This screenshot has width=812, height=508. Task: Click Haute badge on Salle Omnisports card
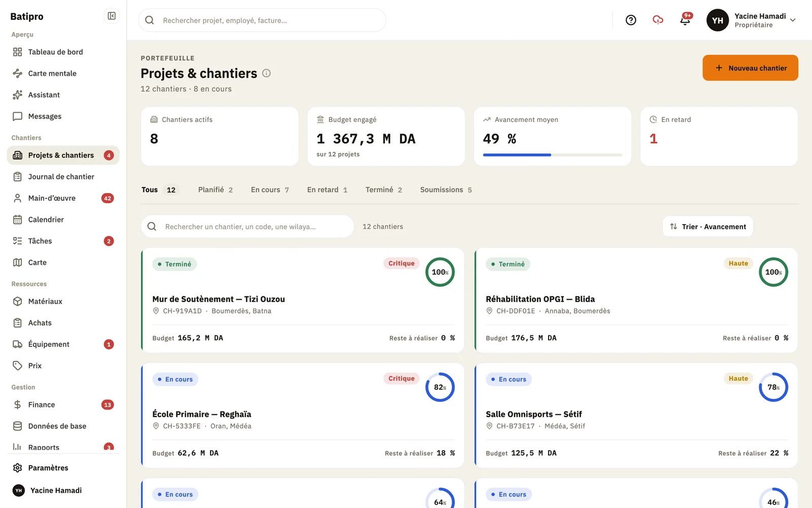738,379
